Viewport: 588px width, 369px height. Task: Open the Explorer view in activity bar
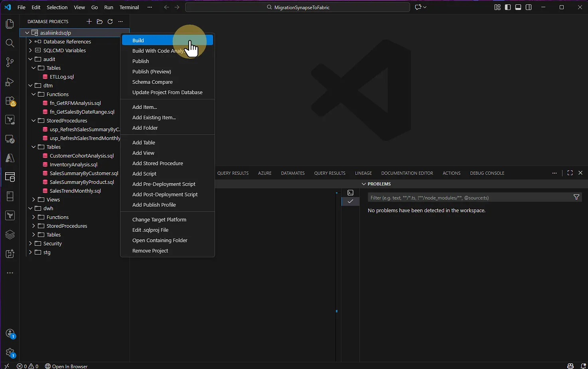coord(10,24)
